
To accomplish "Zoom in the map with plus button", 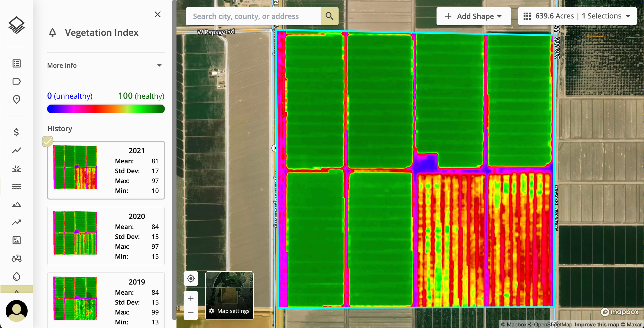I will 191,298.
